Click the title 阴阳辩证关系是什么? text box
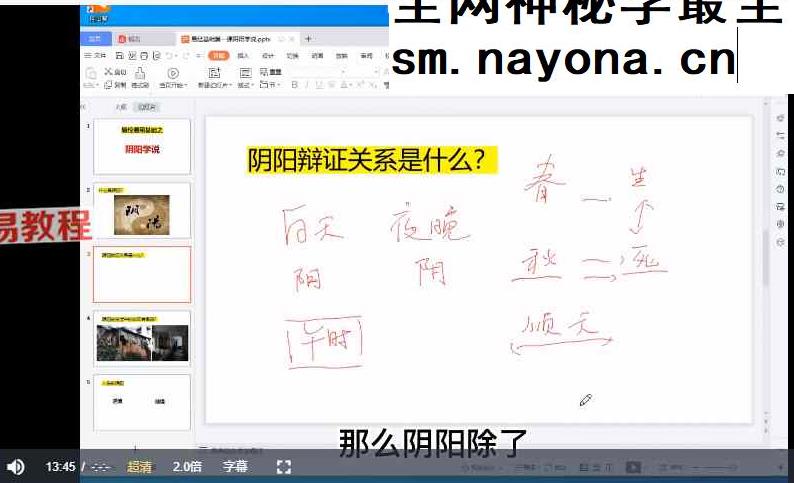Screen dimensions: 794x483 click(x=372, y=160)
